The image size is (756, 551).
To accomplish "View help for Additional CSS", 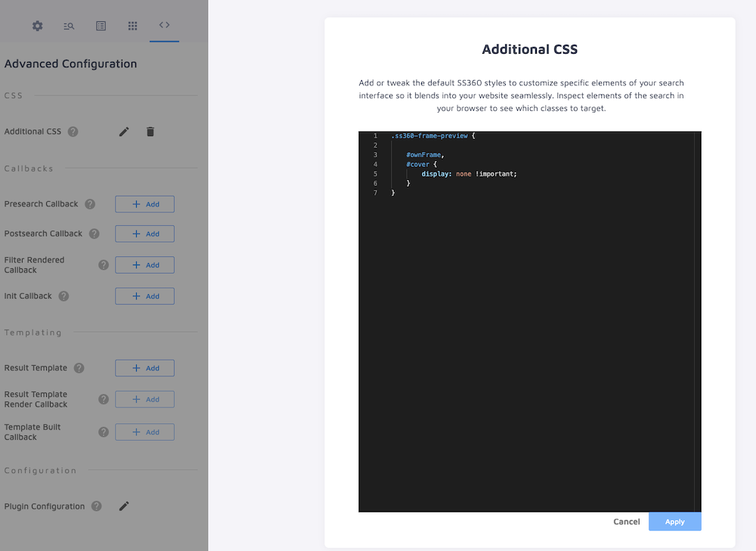I will point(73,131).
